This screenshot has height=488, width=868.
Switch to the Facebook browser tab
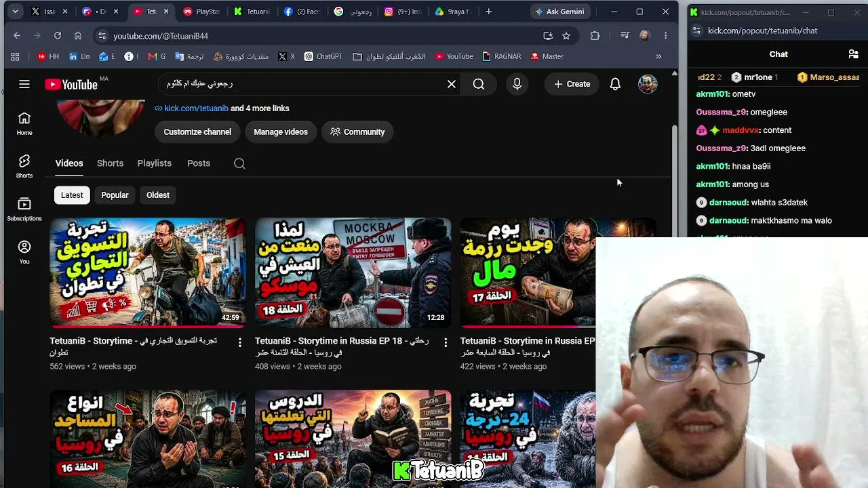302,12
